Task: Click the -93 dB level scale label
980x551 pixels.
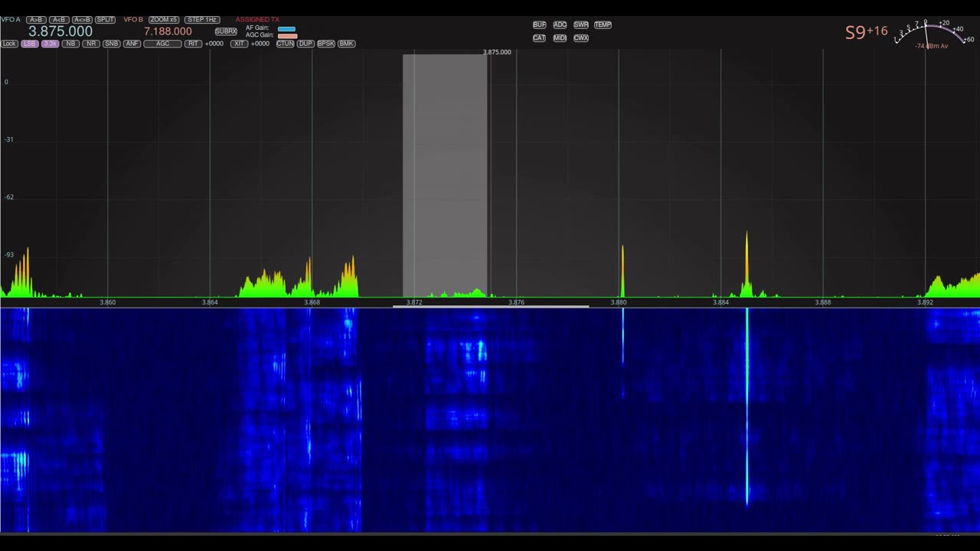Action: click(9, 255)
